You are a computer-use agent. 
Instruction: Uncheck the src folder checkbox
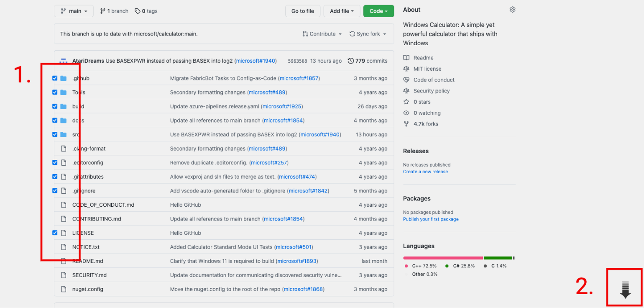coord(55,134)
